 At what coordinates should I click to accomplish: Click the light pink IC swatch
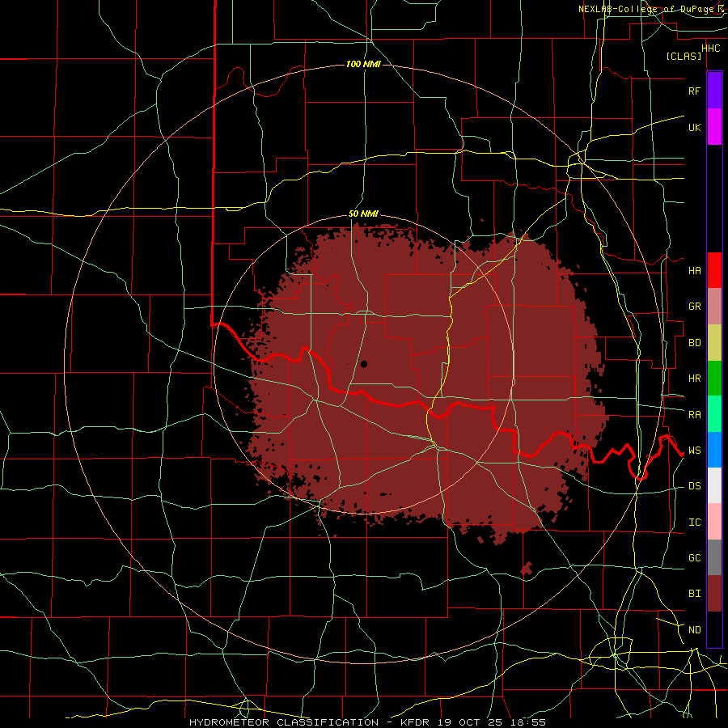click(x=714, y=522)
